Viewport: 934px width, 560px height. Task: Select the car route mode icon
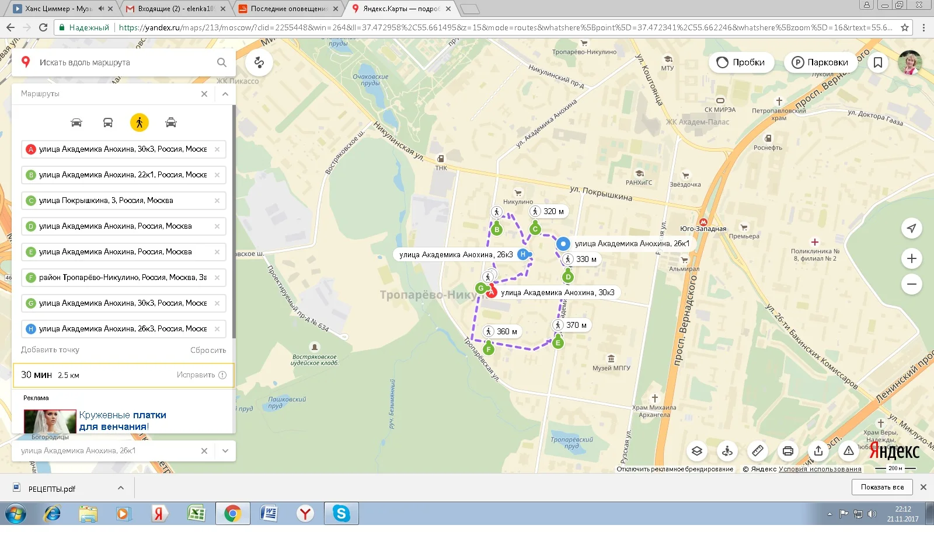click(x=76, y=123)
